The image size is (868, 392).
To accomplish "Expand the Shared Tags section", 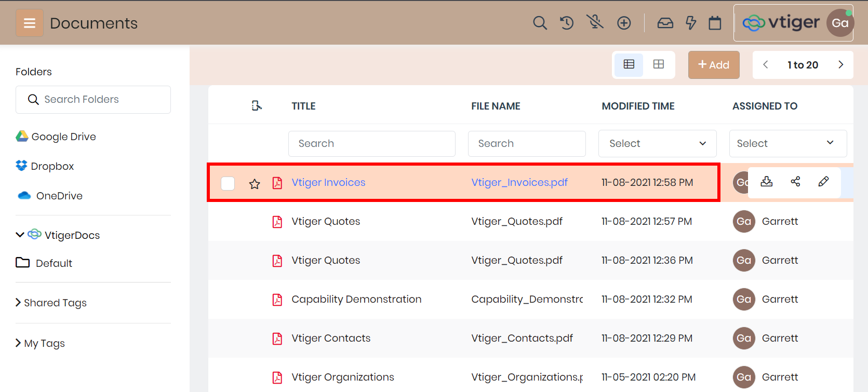I will pyautogui.click(x=51, y=303).
